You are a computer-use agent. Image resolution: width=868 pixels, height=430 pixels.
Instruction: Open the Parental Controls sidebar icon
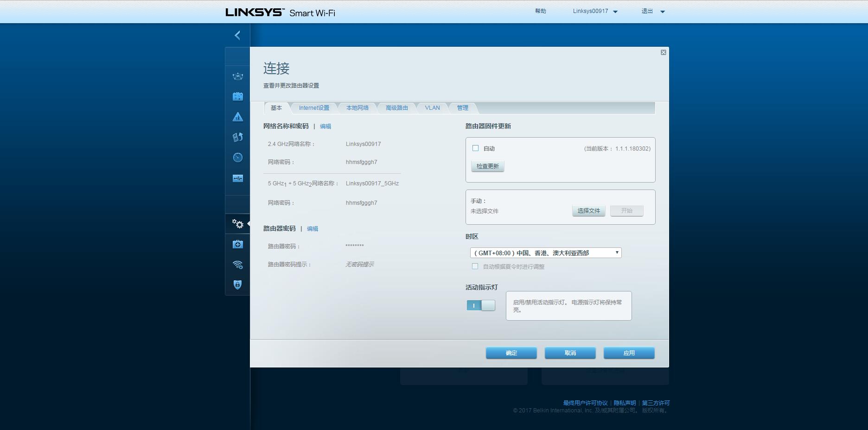point(237,117)
